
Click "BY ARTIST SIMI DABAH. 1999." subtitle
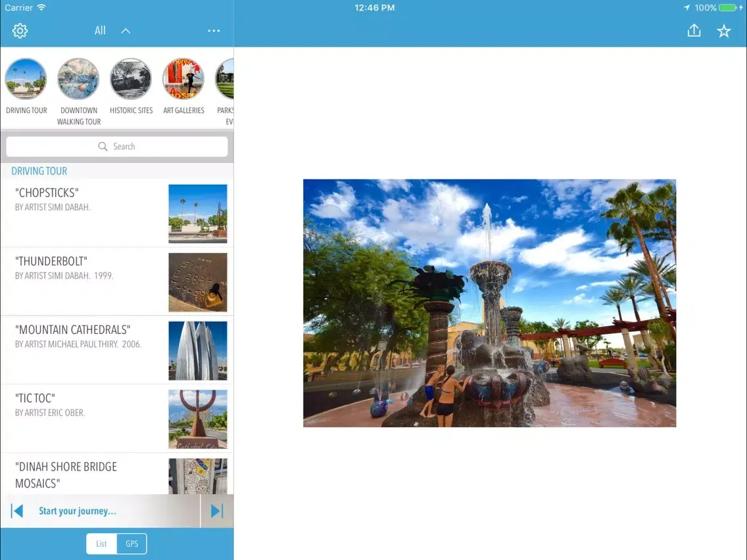click(64, 275)
